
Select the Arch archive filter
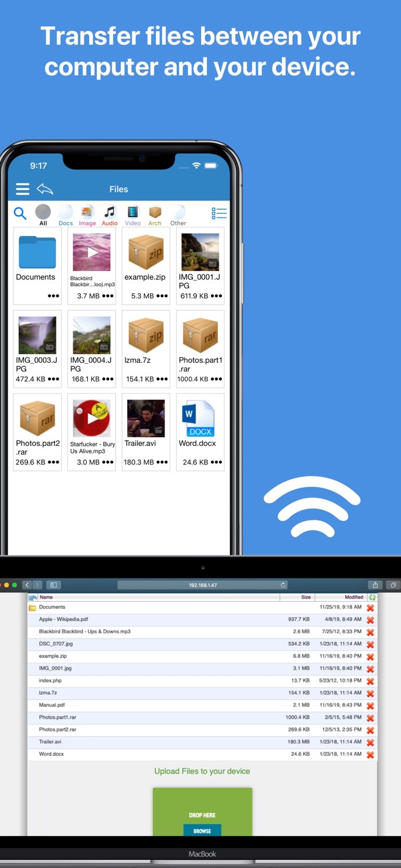[x=155, y=215]
